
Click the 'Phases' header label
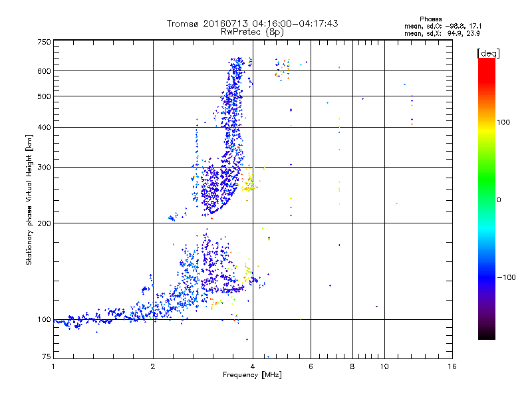(x=430, y=19)
